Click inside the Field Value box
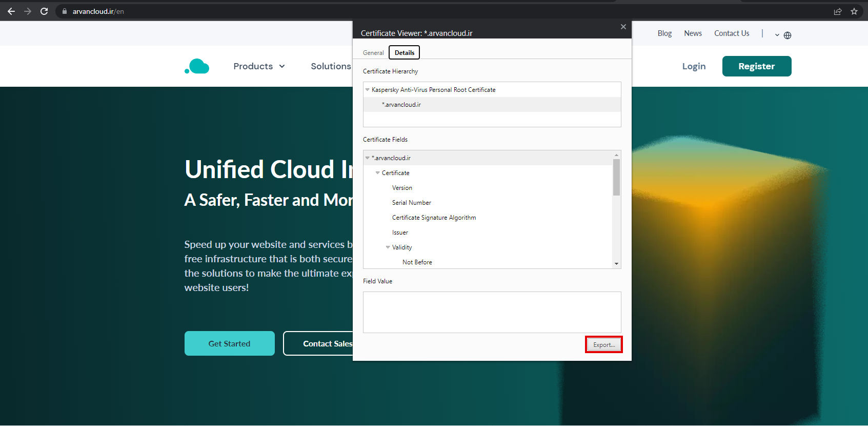Image resolution: width=868 pixels, height=426 pixels. tap(492, 312)
